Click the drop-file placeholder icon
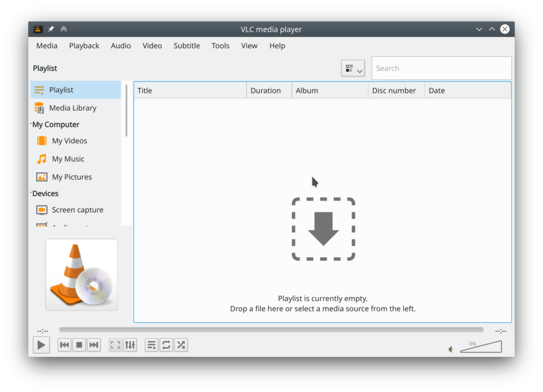 pos(323,229)
